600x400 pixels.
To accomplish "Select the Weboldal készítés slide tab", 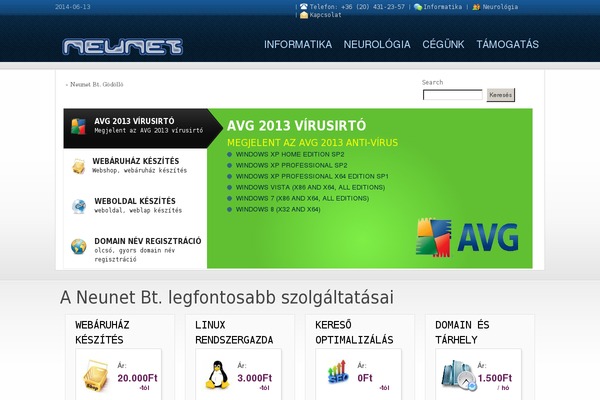I will click(x=135, y=208).
